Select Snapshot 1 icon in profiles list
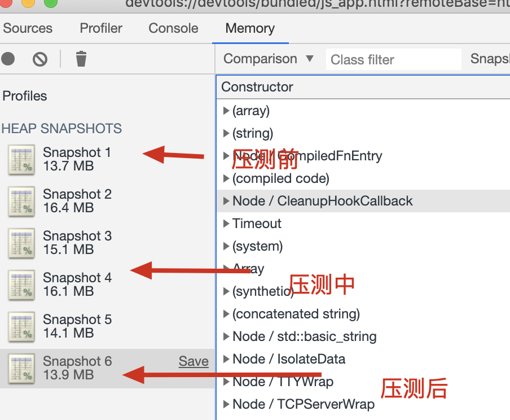 pyautogui.click(x=21, y=160)
